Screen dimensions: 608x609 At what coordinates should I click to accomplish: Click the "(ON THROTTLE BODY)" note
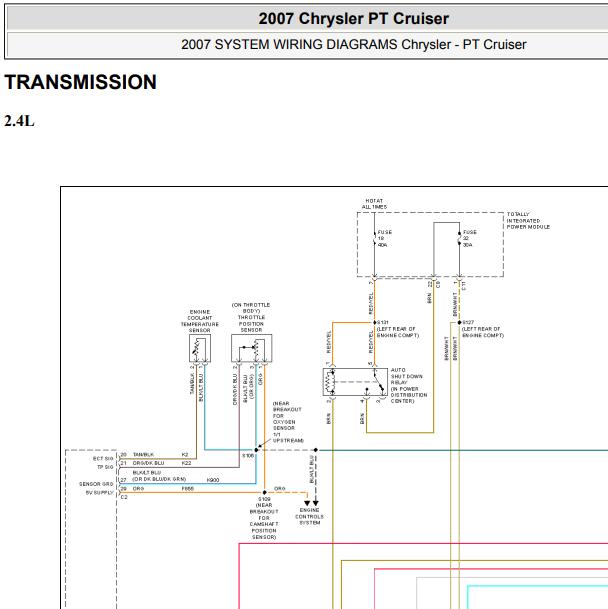(x=251, y=308)
